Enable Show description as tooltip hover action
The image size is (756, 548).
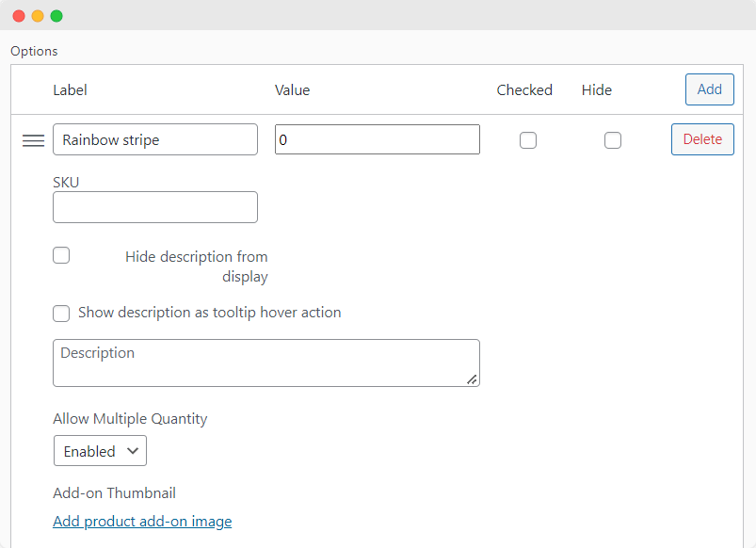click(x=61, y=313)
